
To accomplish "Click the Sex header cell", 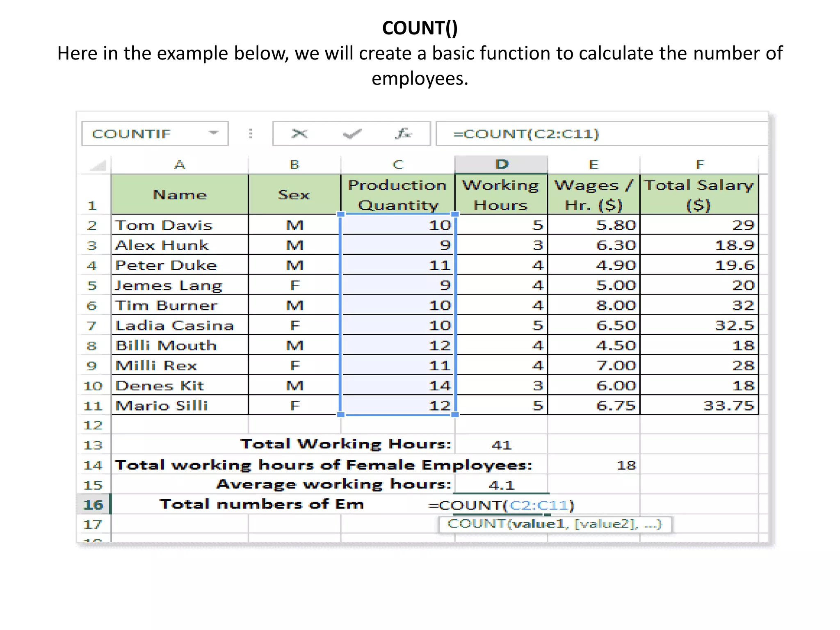I will (294, 194).
